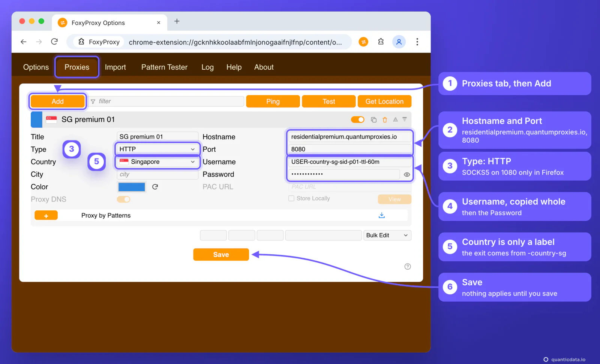Go back with the browser arrow

pyautogui.click(x=23, y=42)
